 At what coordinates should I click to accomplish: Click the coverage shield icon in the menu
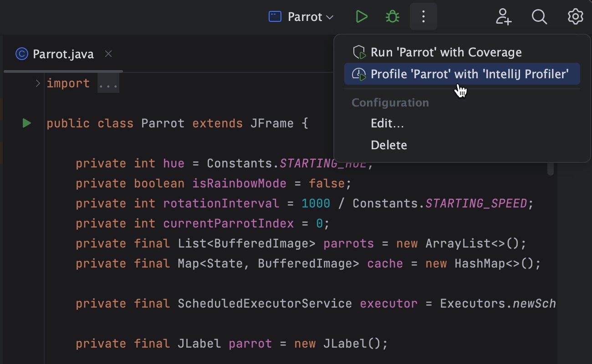click(360, 52)
